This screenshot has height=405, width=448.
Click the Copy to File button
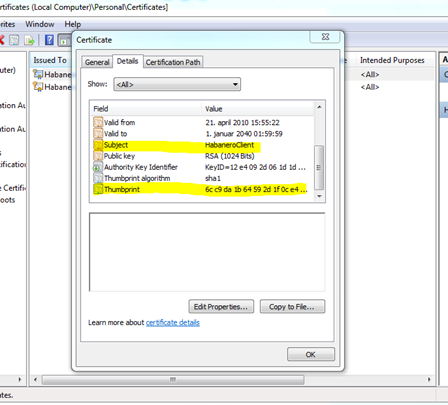click(x=292, y=306)
